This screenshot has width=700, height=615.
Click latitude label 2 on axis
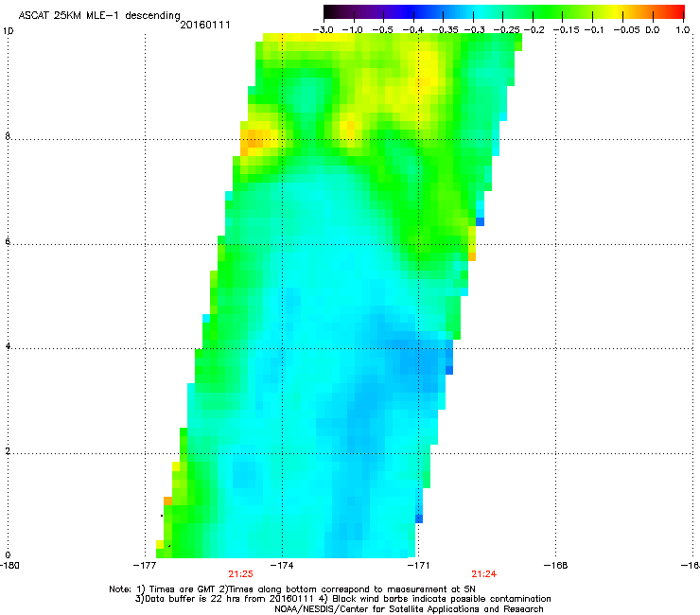click(8, 451)
